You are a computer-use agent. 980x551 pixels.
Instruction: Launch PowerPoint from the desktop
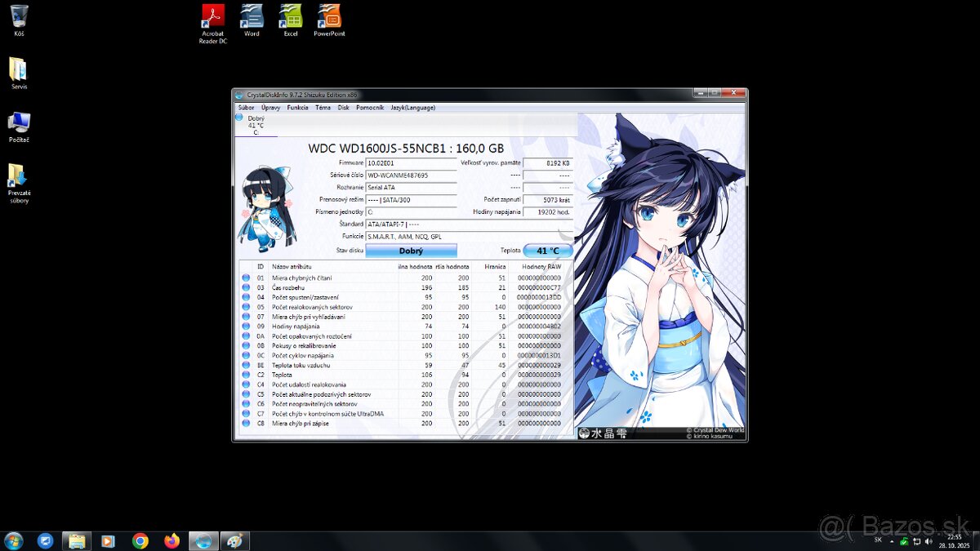coord(329,16)
